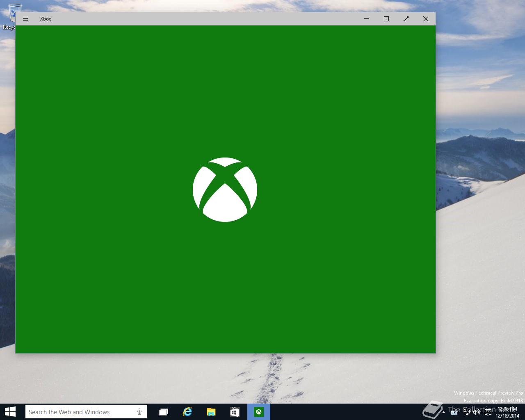This screenshot has height=420, width=525.
Task: Maximize the Xbox window
Action: coord(386,19)
